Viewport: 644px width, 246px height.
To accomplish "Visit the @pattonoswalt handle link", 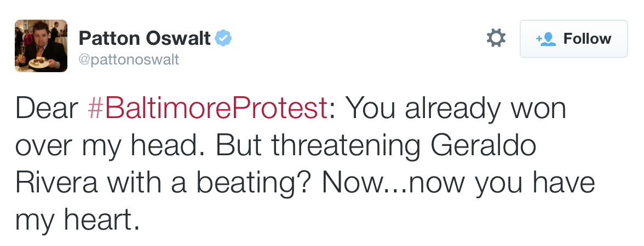I will [129, 60].
